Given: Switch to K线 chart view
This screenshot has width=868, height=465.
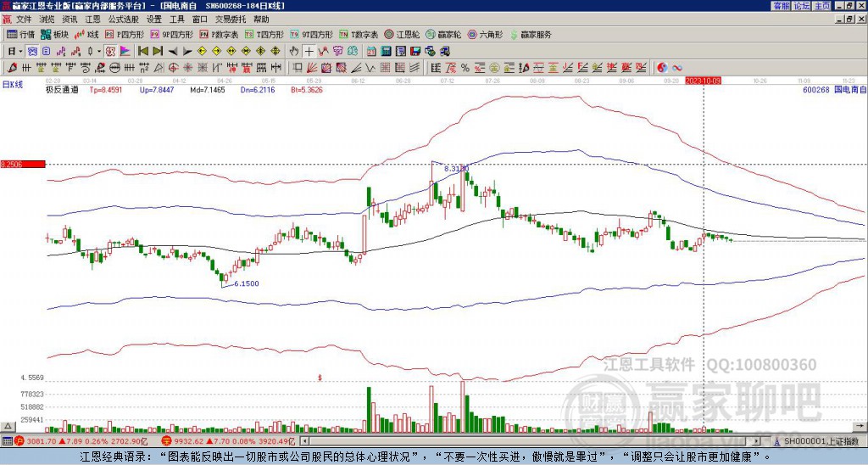Looking at the screenshot, I should [x=86, y=34].
